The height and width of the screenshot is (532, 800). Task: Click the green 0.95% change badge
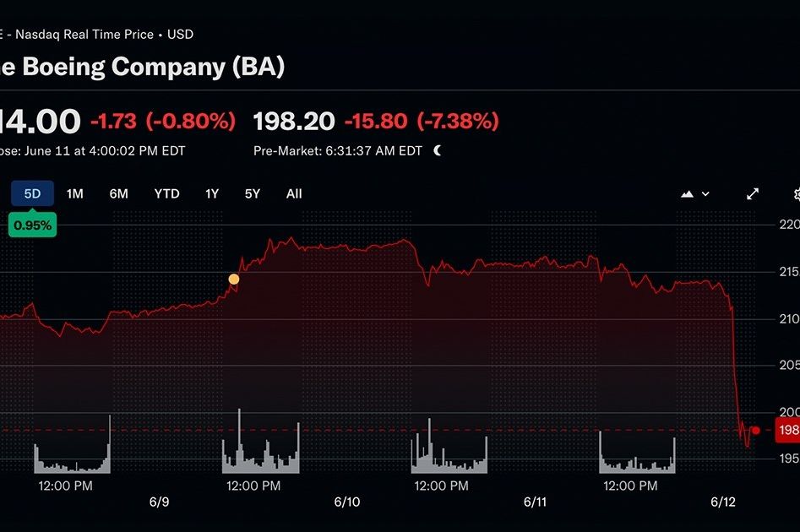pyautogui.click(x=33, y=225)
